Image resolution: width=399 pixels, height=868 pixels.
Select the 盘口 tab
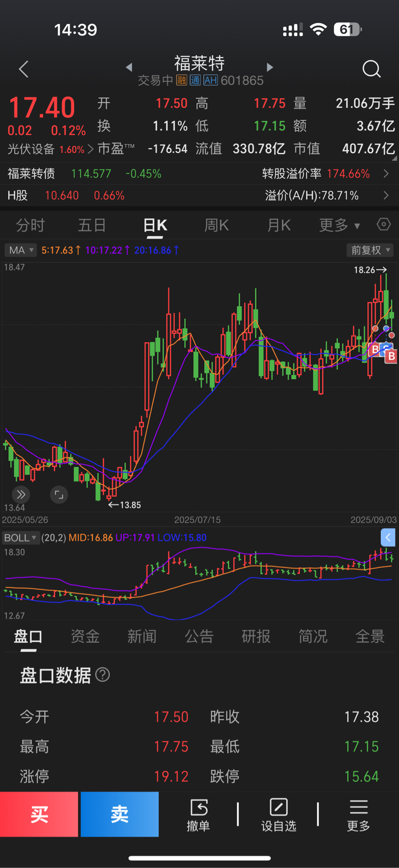pyautogui.click(x=28, y=636)
